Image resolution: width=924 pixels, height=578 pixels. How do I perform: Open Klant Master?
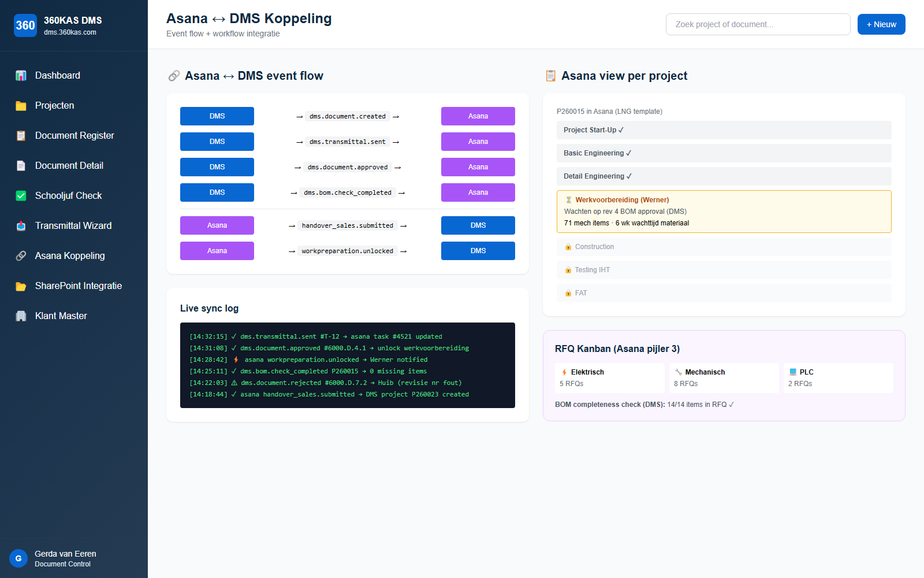74,316
